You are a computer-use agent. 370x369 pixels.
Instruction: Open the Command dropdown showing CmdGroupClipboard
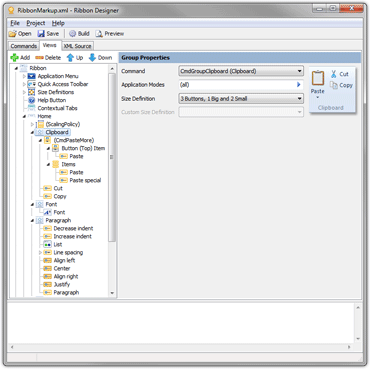pos(241,71)
